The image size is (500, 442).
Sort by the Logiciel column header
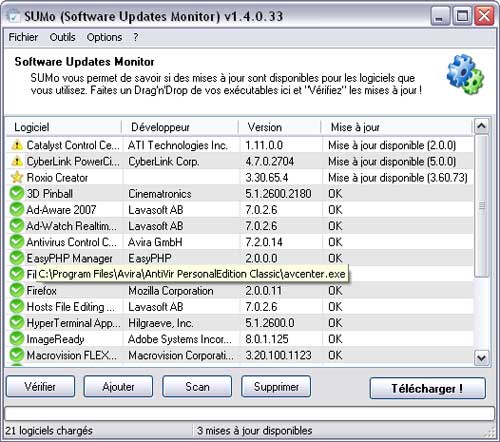point(64,127)
